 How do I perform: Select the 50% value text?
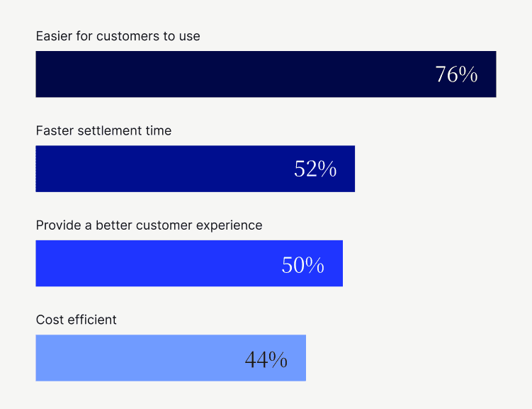tap(303, 264)
